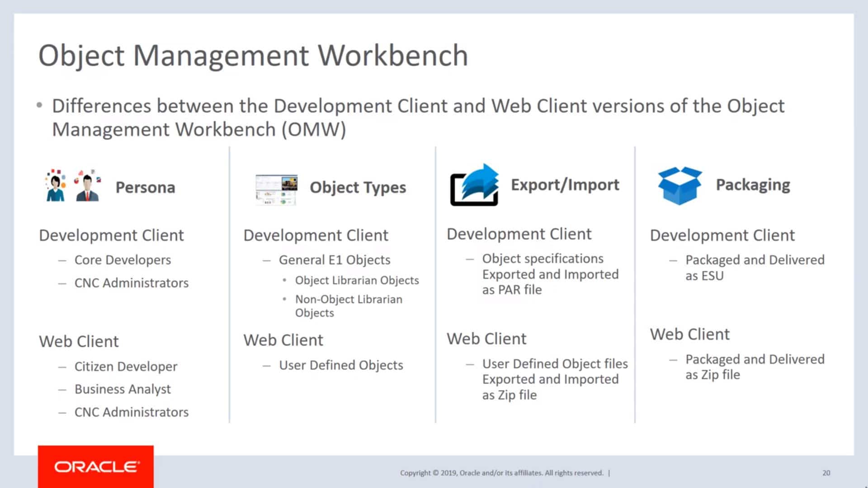
Task: Click the Packaging blue box icon
Action: coord(680,184)
